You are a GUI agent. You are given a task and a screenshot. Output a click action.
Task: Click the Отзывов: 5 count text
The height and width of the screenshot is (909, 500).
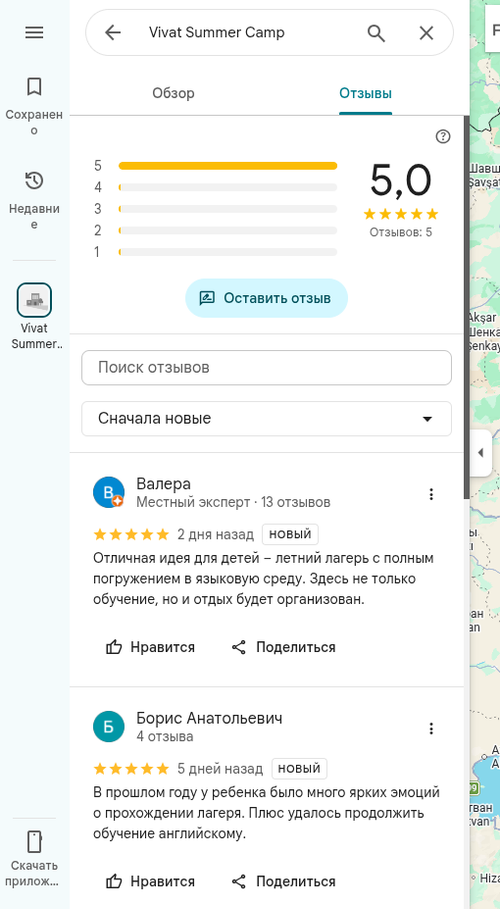click(401, 232)
